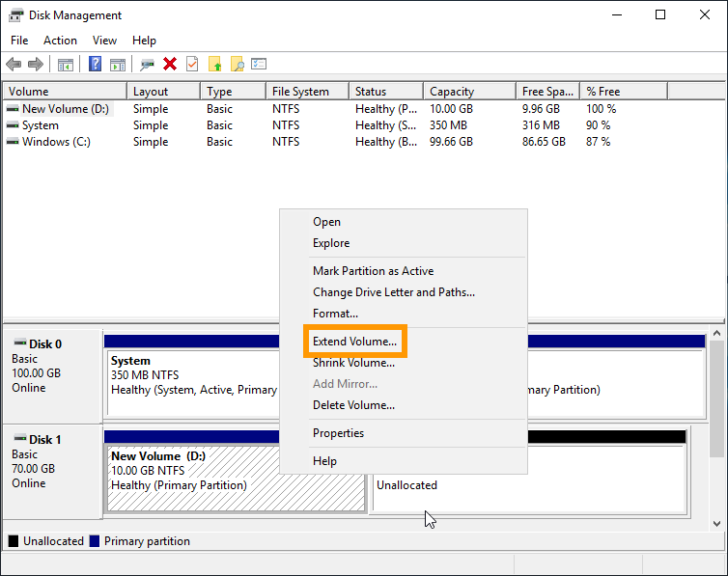This screenshot has width=728, height=576.
Task: Sort list by File System column header
Action: pyautogui.click(x=300, y=92)
